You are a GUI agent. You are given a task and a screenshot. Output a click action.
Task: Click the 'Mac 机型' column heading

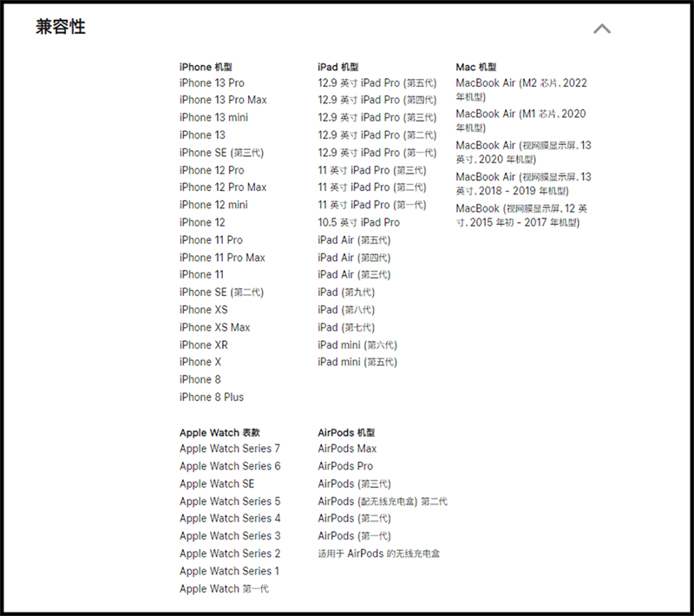(476, 67)
